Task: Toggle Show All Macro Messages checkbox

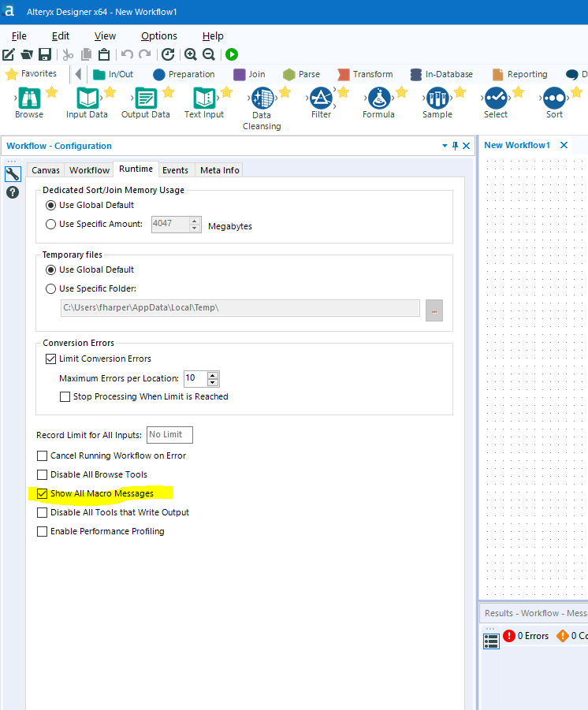Action: (42, 493)
